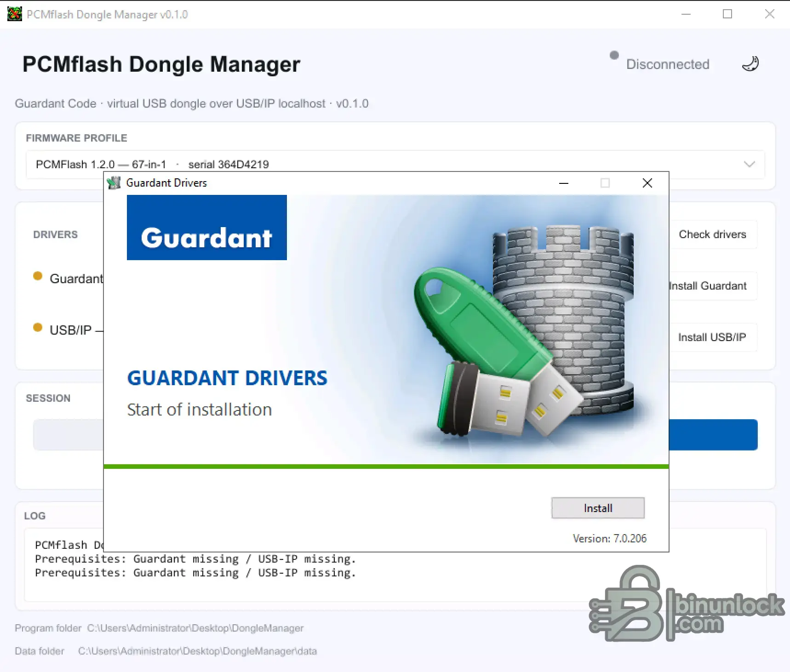Click 'Start of installation' text

199,410
